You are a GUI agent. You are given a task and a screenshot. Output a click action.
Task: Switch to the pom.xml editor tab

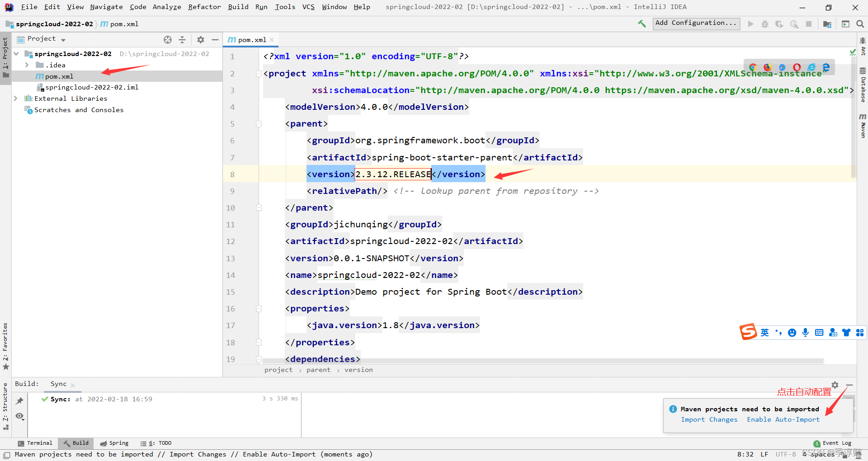click(251, 40)
